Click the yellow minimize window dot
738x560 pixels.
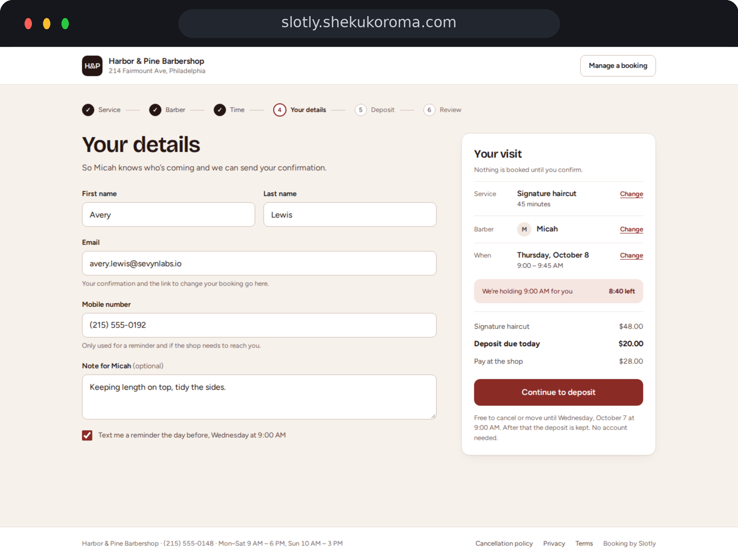(x=47, y=23)
